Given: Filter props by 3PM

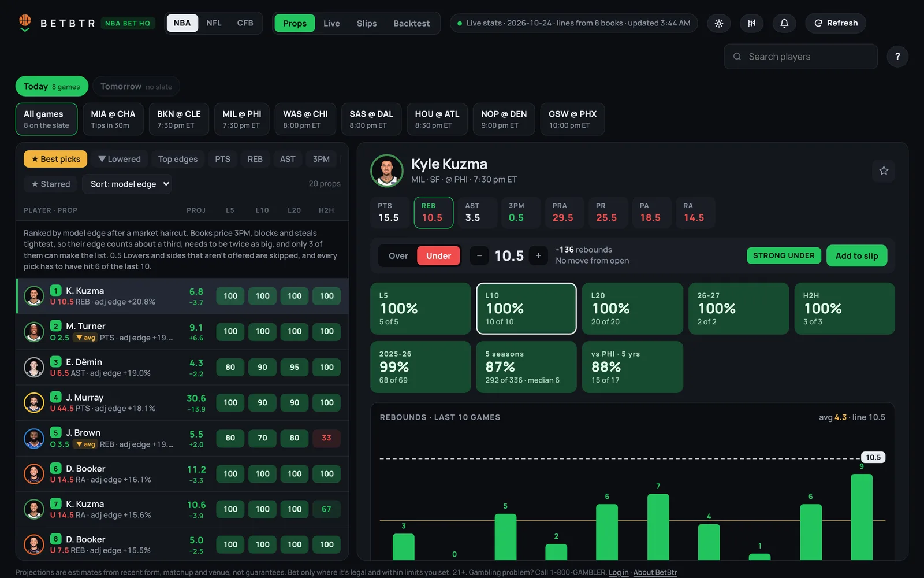Looking at the screenshot, I should (321, 159).
